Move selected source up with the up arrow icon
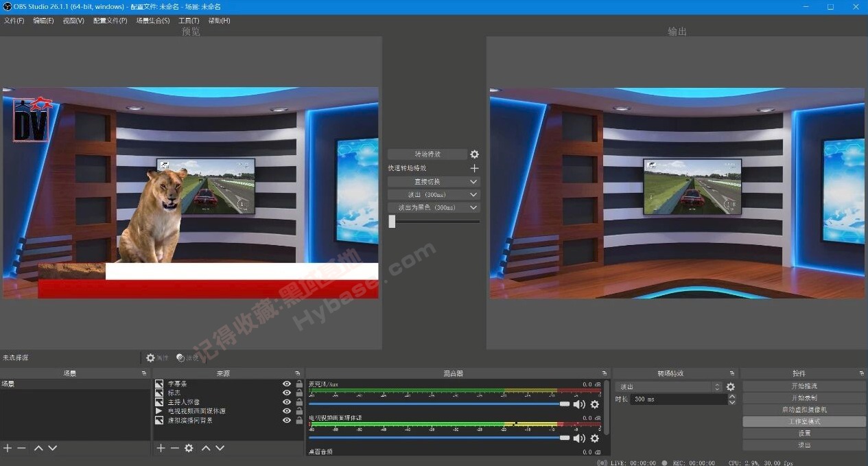Viewport: 868px width, 466px height. 205,447
